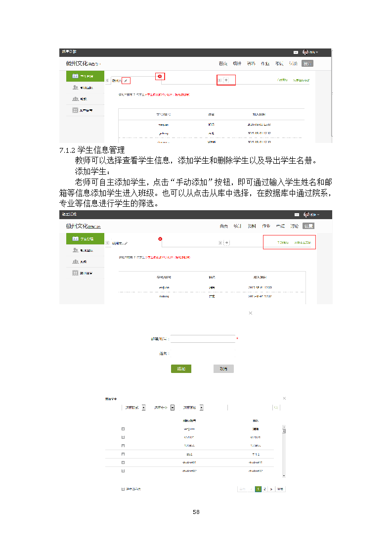Click right class-scroll arrow in first screenshot
This screenshot has width=392, height=555.
pos(219,80)
